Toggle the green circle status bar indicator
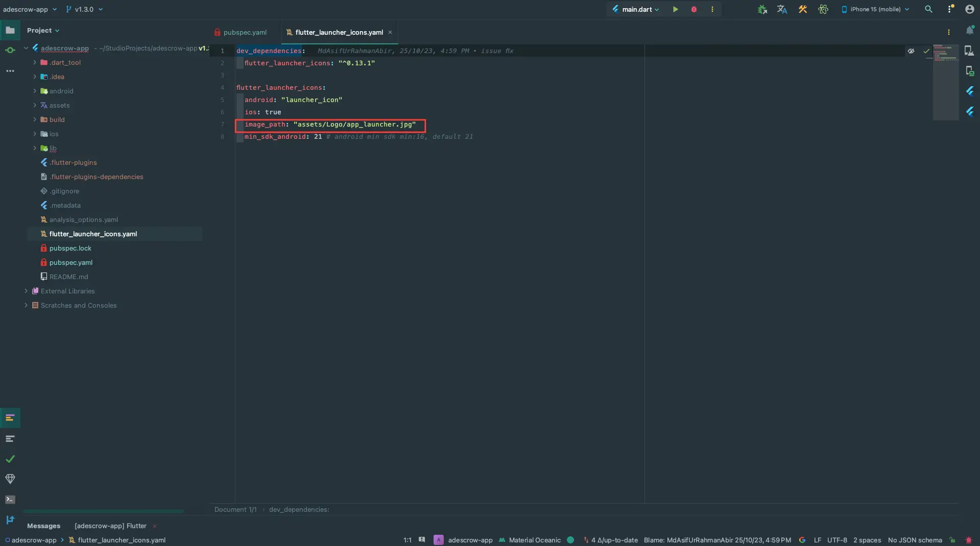 coord(570,540)
